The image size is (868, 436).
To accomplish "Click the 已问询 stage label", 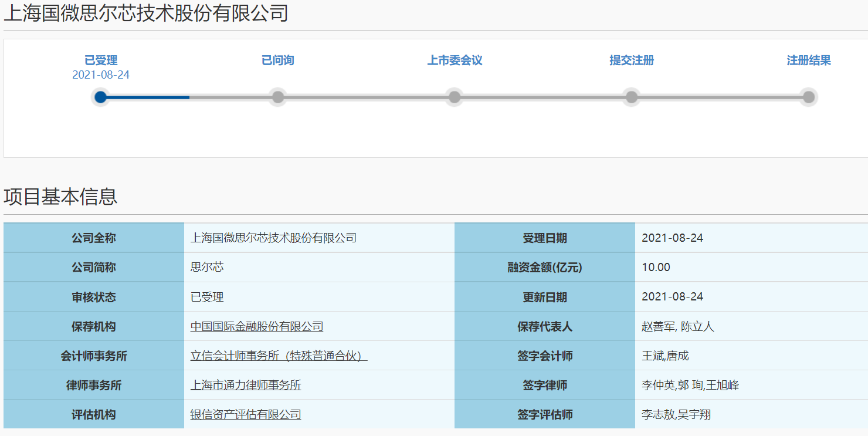I will tap(278, 60).
